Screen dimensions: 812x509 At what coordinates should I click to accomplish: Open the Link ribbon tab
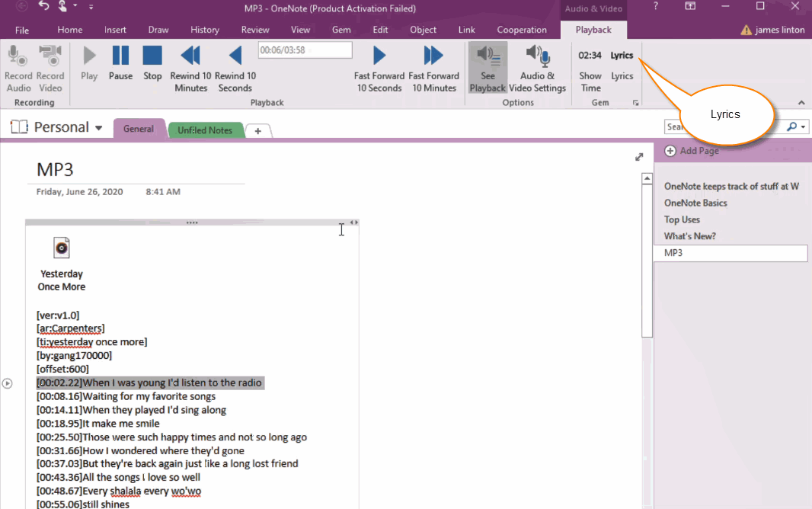467,30
